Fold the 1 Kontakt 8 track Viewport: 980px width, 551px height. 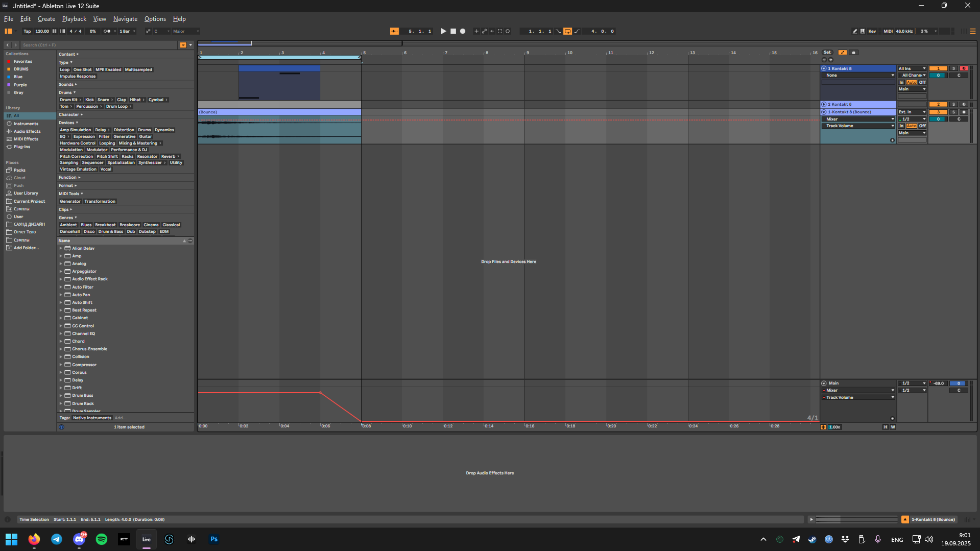(824, 68)
